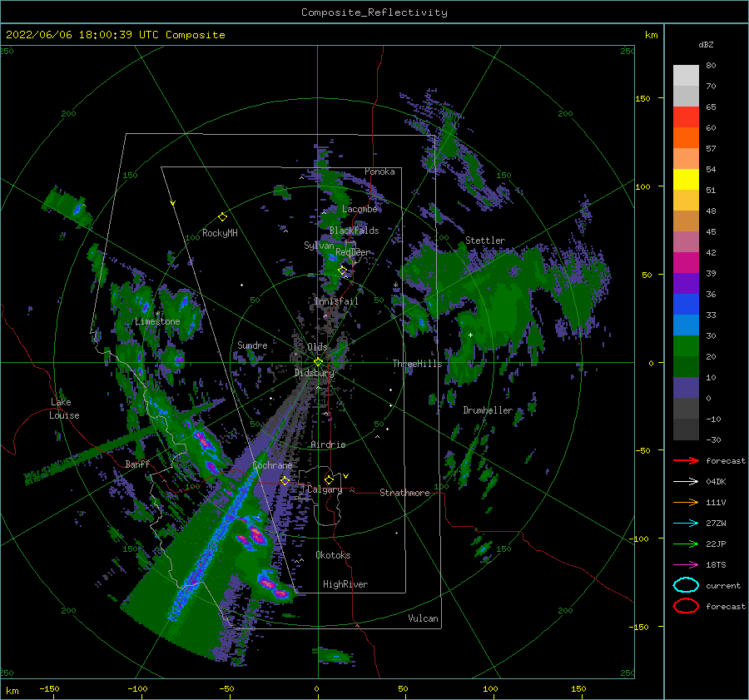
Task: Click the Okotoks town label
Action: point(333,555)
